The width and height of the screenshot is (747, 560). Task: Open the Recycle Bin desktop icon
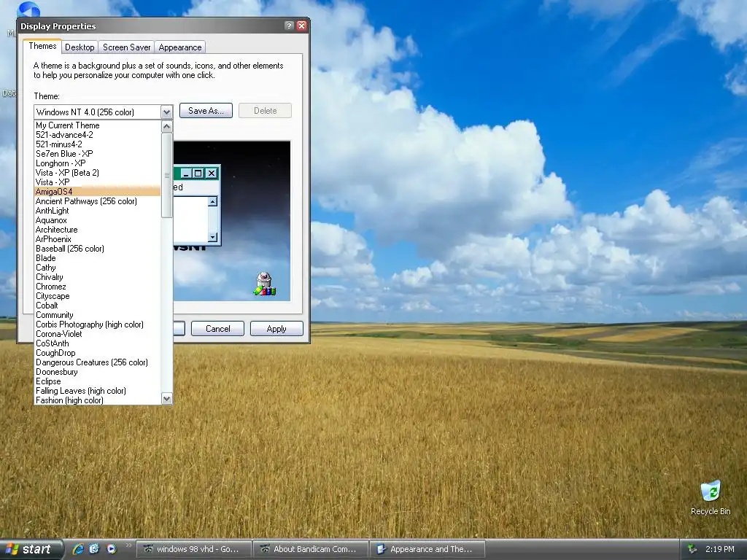[711, 497]
